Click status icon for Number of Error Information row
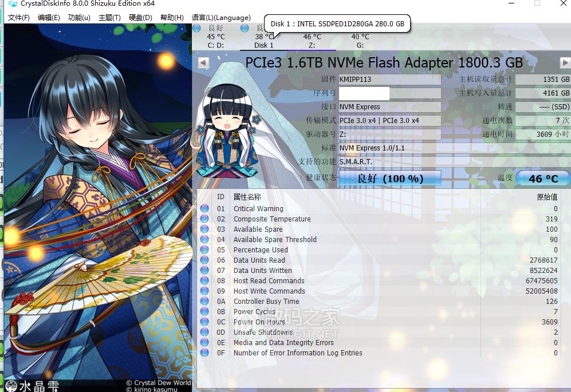 click(204, 353)
